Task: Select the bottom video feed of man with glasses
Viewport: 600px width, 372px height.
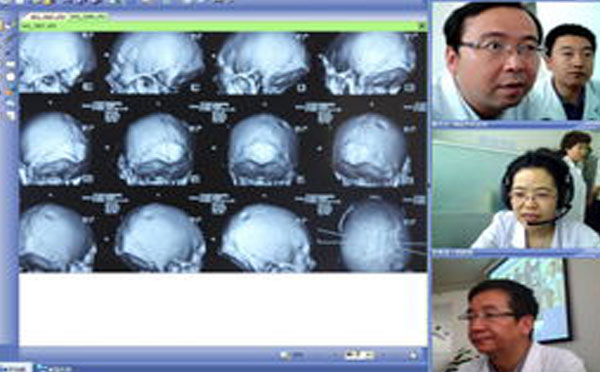Action: [x=516, y=315]
